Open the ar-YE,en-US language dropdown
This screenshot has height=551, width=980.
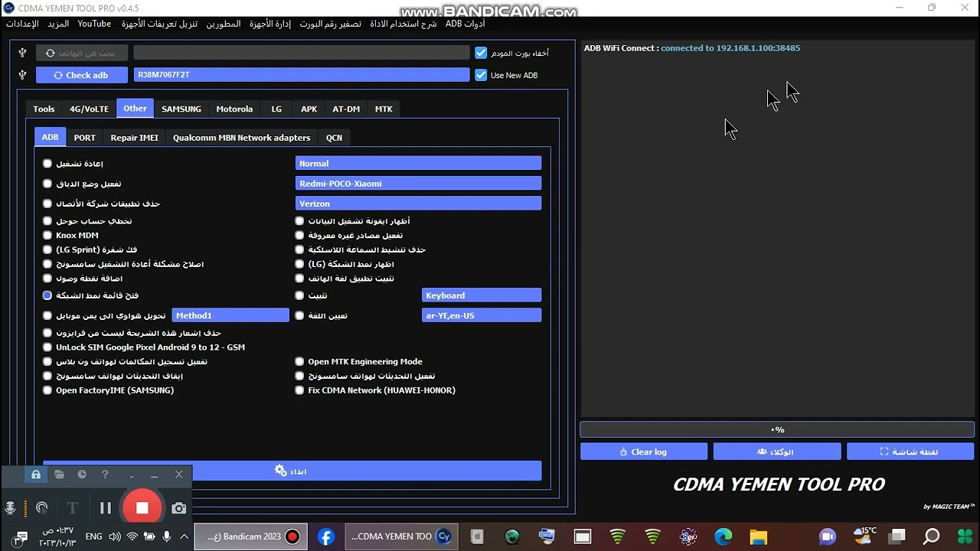482,315
